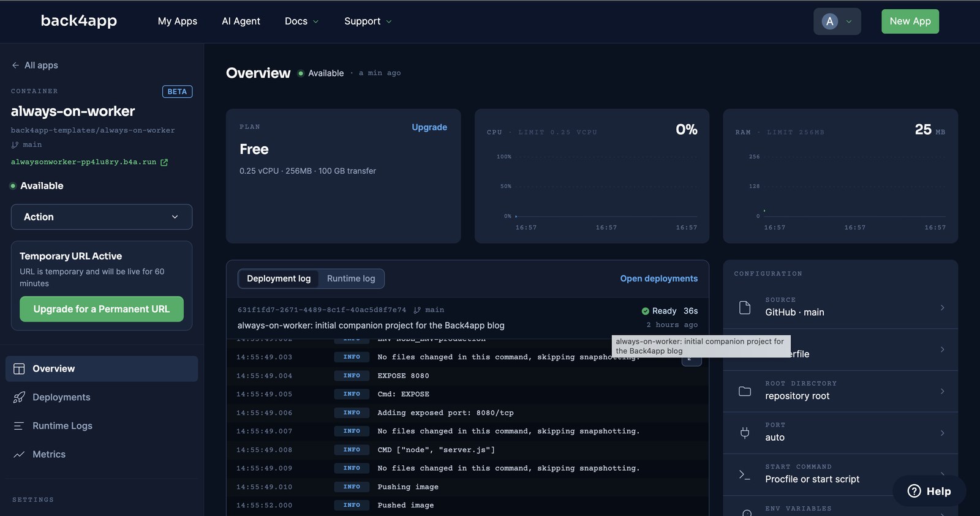Open the external link icon beside alwaysonworker URL
Viewport: 980px width, 516px height.
(x=164, y=162)
